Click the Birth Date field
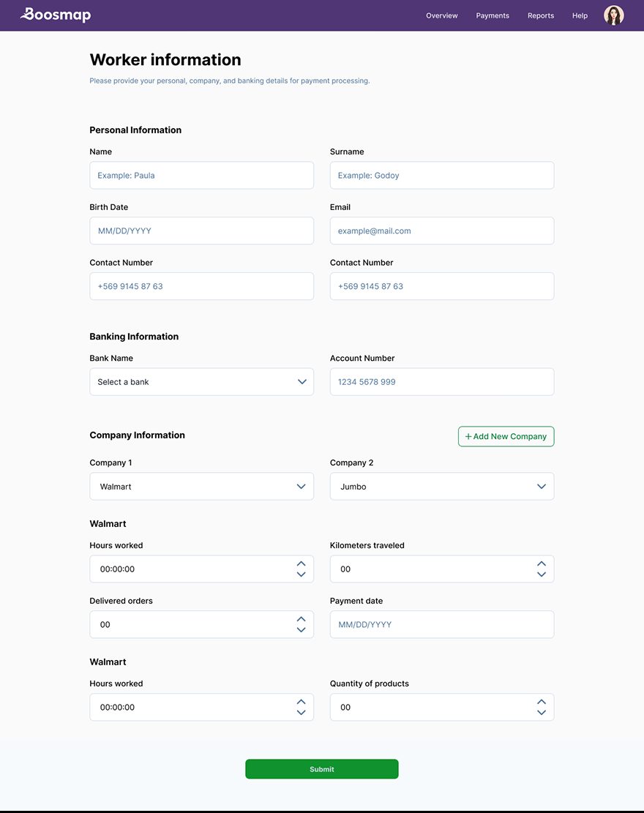The image size is (644, 813). tap(202, 231)
